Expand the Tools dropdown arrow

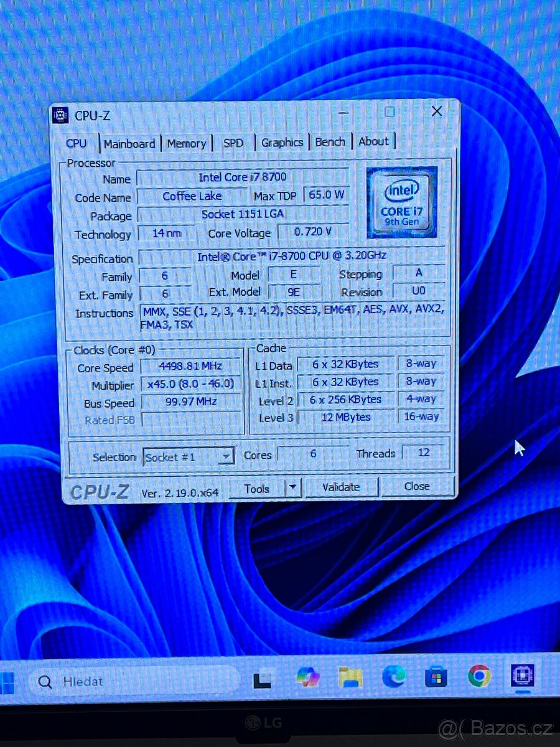[x=294, y=488]
